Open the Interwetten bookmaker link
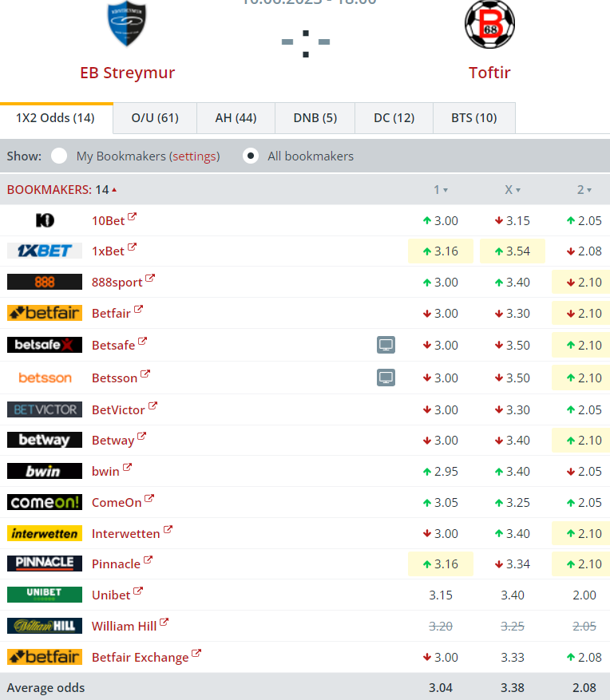Image resolution: width=610 pixels, height=700 pixels. coord(125,533)
